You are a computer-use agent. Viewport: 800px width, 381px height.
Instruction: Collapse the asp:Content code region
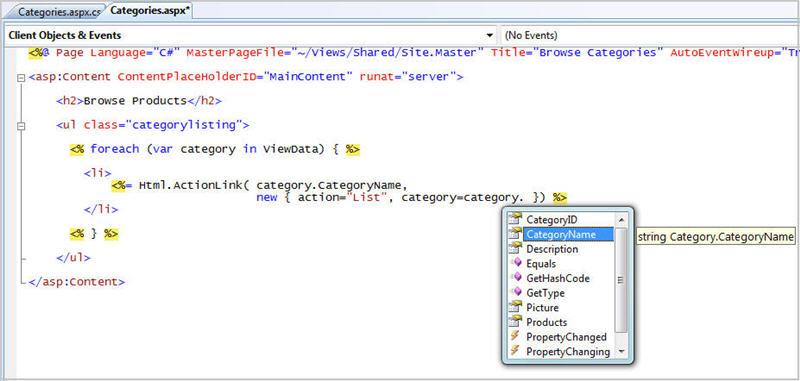(21, 78)
